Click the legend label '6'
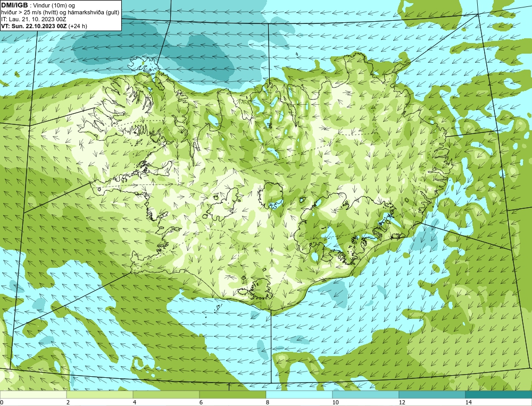 coord(201,402)
